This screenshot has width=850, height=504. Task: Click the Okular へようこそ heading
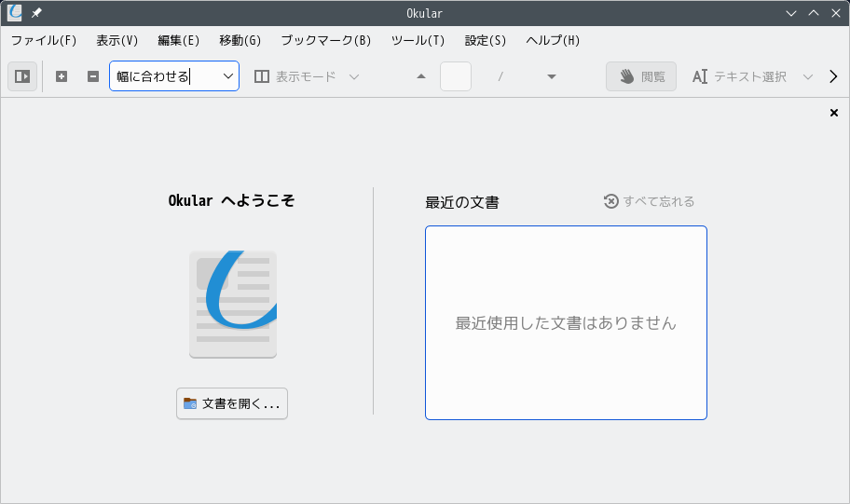tap(231, 200)
